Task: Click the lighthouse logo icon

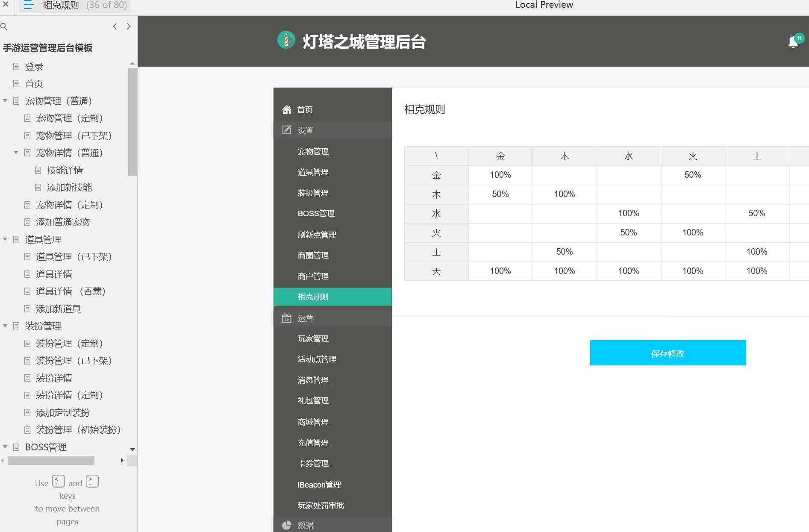Action: click(285, 41)
